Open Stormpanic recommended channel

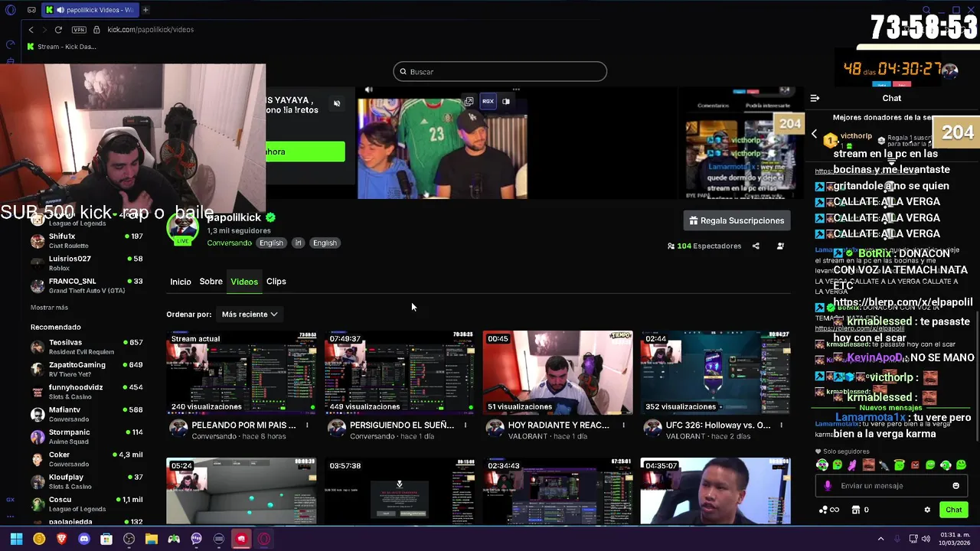coord(87,436)
